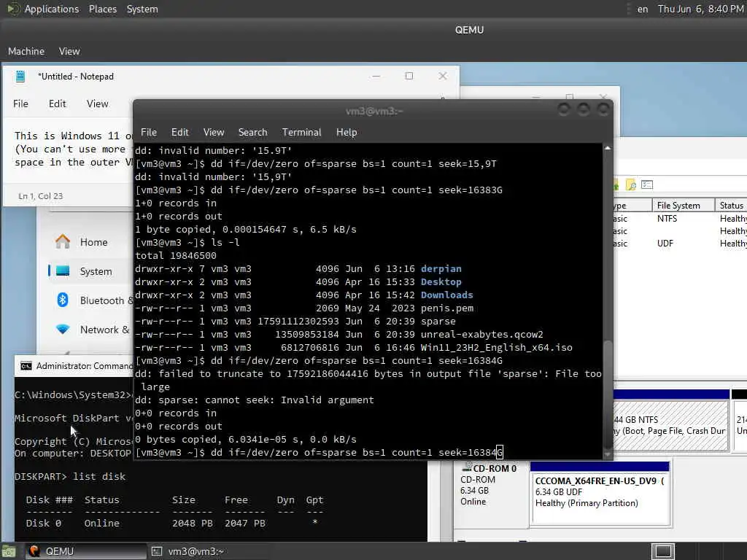Click the properties list icon in Disk Management toolbar

[647, 184]
